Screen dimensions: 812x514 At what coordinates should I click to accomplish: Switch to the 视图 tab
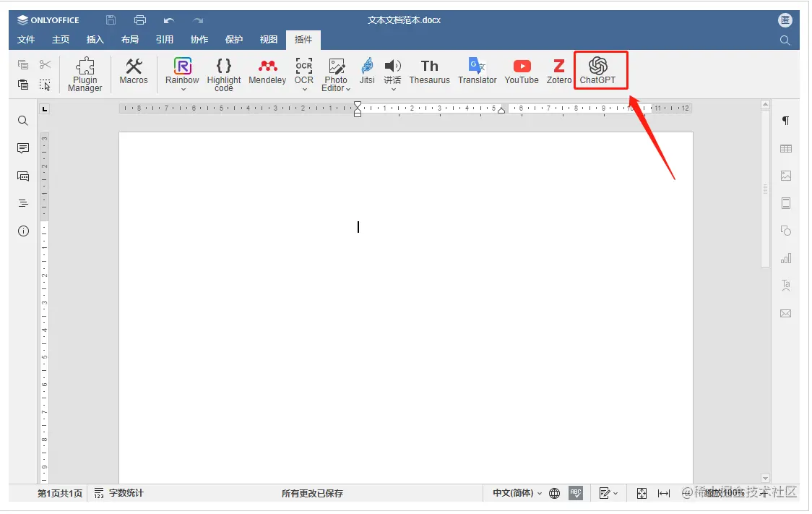(268, 40)
